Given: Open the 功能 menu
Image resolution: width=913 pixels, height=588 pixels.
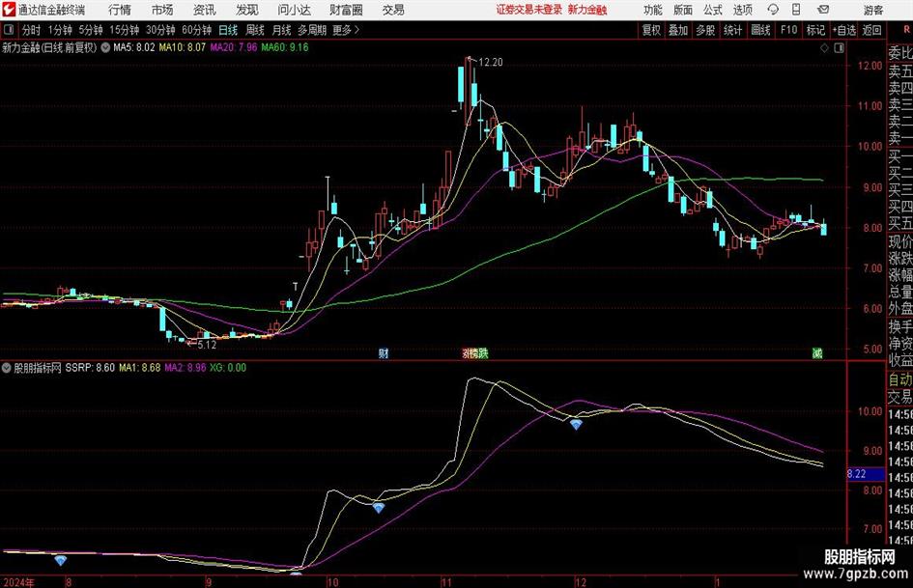Looking at the screenshot, I should click(653, 10).
